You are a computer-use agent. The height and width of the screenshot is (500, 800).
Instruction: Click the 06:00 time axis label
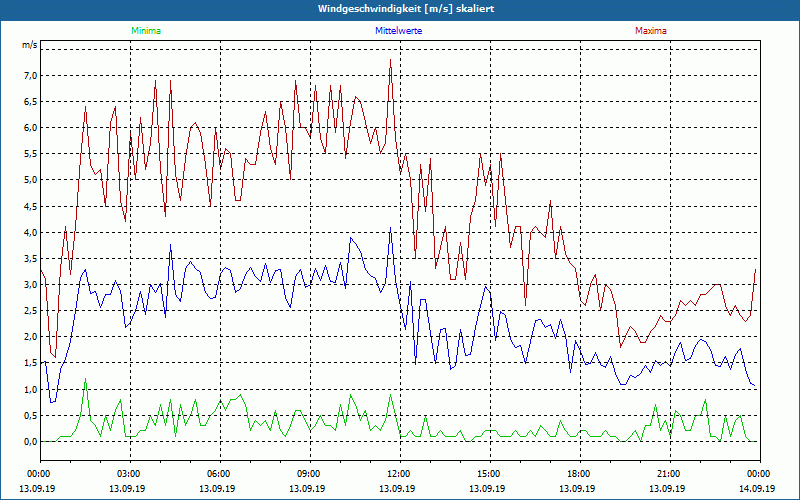pyautogui.click(x=217, y=473)
